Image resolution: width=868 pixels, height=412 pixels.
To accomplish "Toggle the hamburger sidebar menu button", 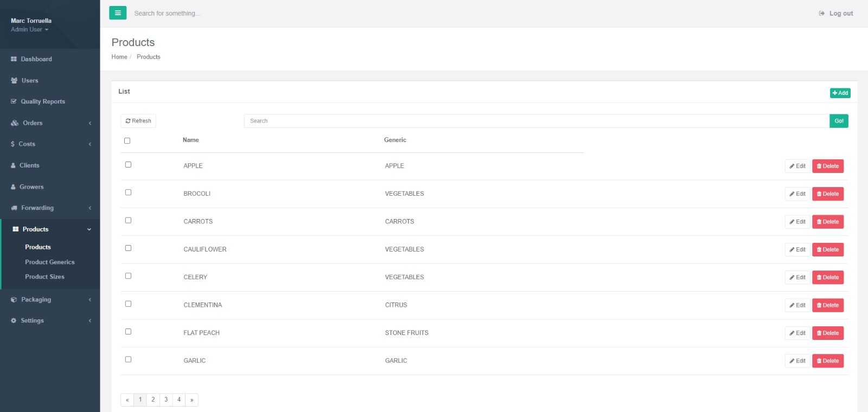I will pos(118,13).
